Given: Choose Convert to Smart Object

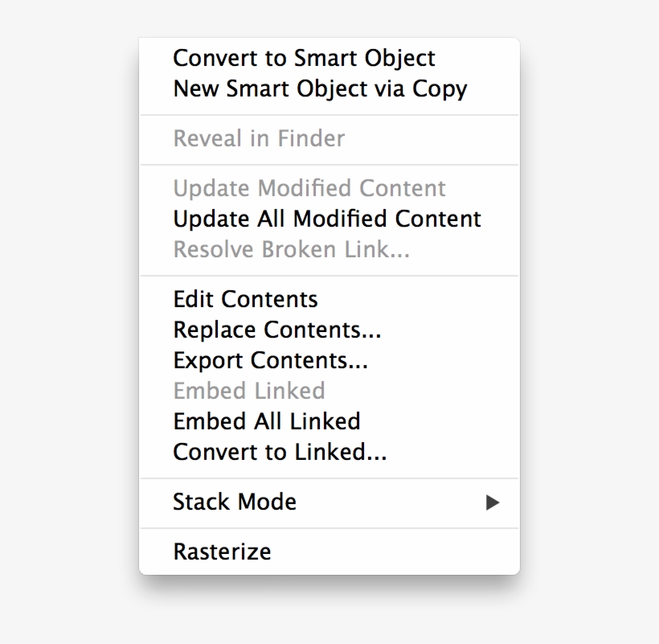Looking at the screenshot, I should point(304,59).
